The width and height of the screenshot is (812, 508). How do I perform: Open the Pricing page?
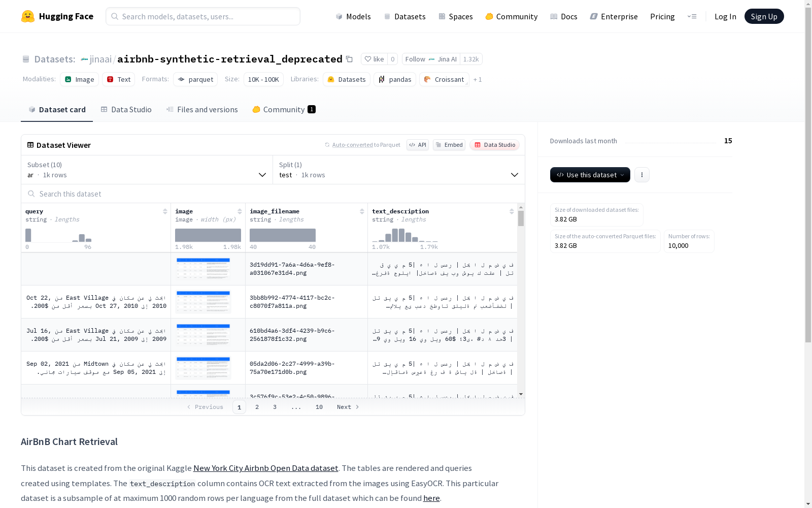(x=662, y=16)
